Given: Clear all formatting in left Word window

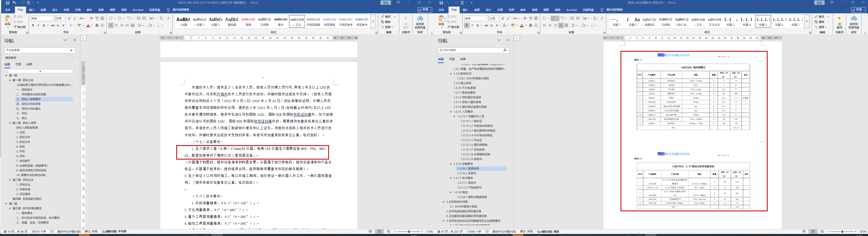Looking at the screenshot, I should coord(91,19).
